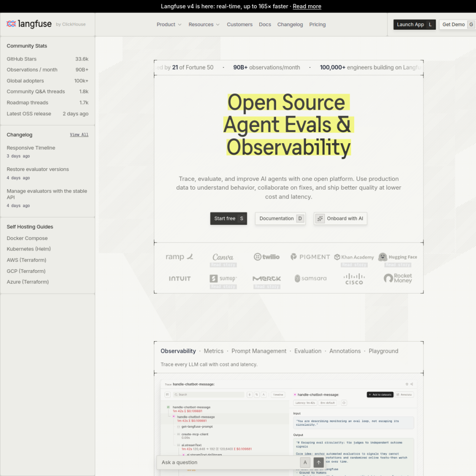Click the ramp company logo
The width and height of the screenshot is (476, 476).
tap(179, 257)
